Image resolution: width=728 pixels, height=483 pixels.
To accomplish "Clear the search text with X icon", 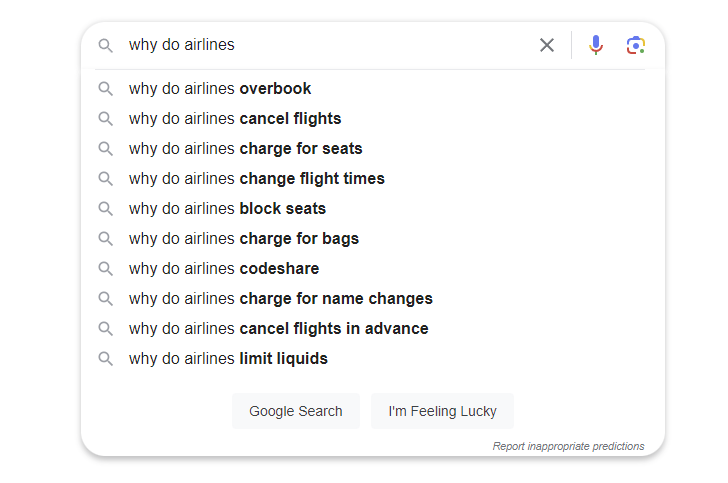I will (x=547, y=45).
